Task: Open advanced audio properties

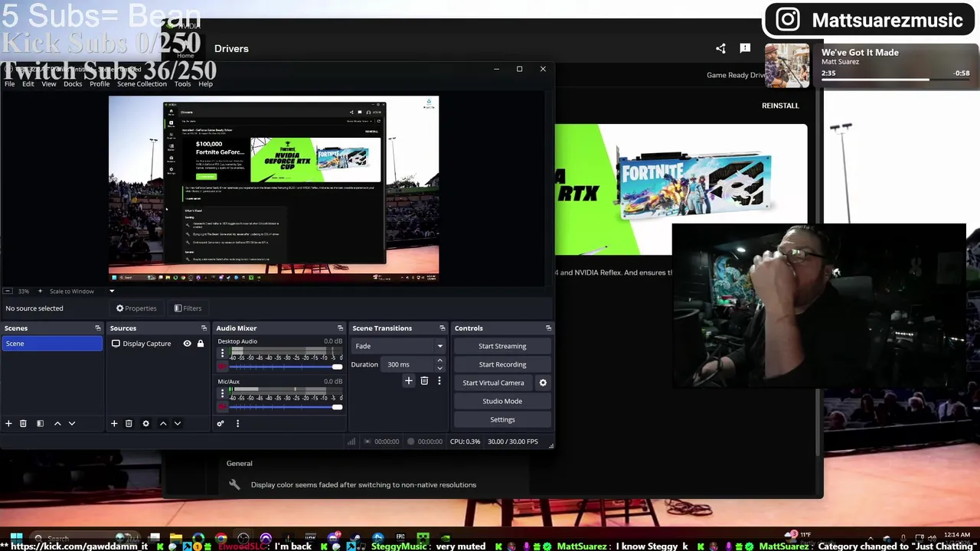Action: [220, 423]
